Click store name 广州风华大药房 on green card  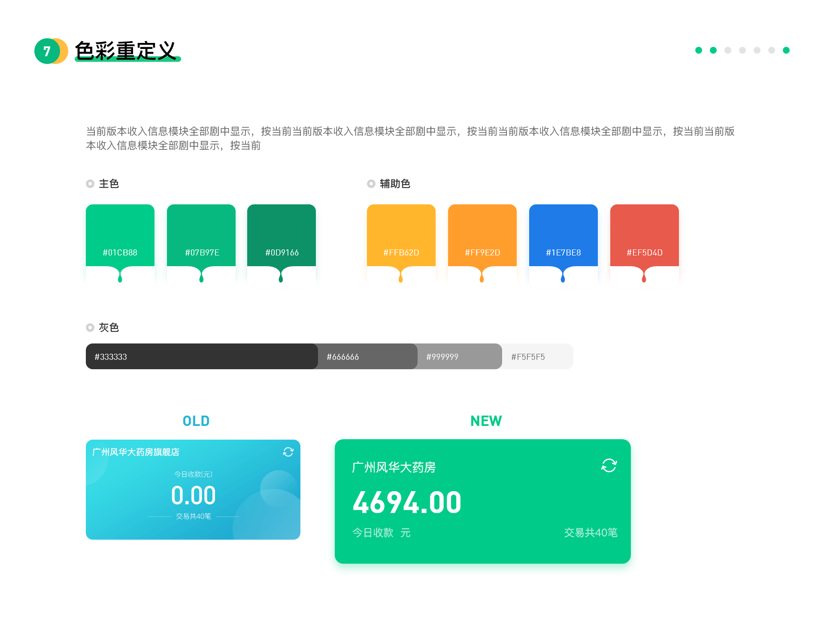394,467
